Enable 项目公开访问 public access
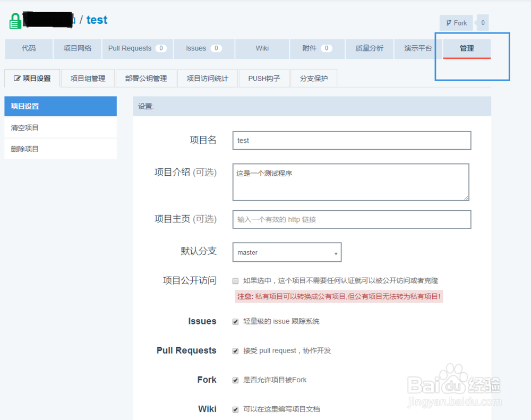The image size is (531, 420). [x=236, y=280]
